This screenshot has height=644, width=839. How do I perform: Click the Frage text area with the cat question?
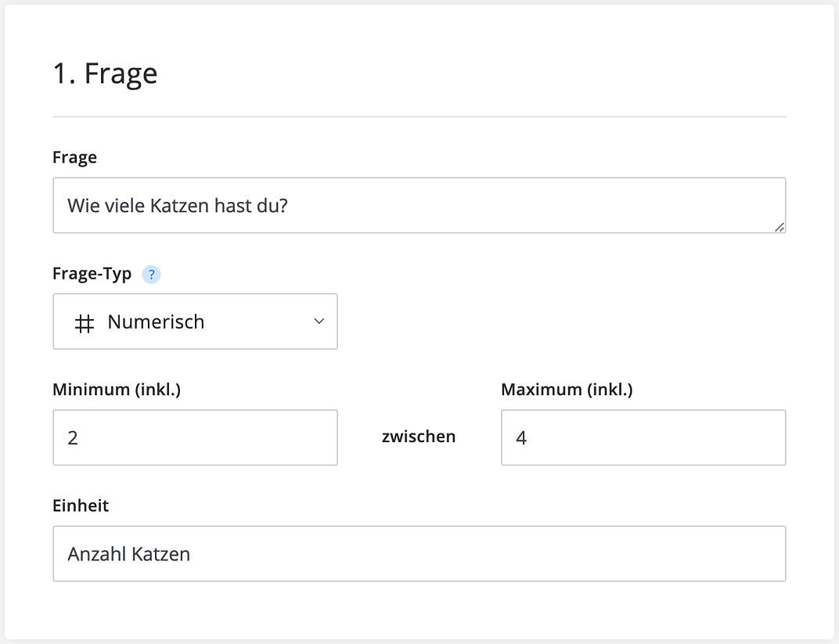click(x=419, y=205)
